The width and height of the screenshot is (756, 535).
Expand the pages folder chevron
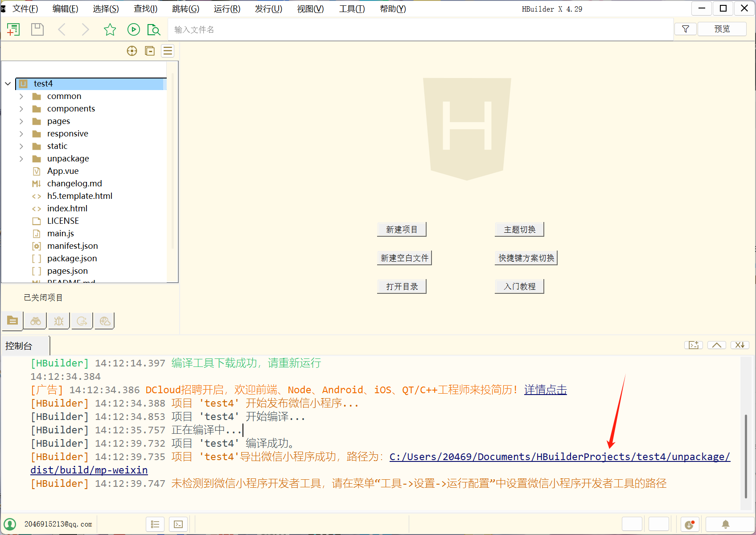pos(21,121)
